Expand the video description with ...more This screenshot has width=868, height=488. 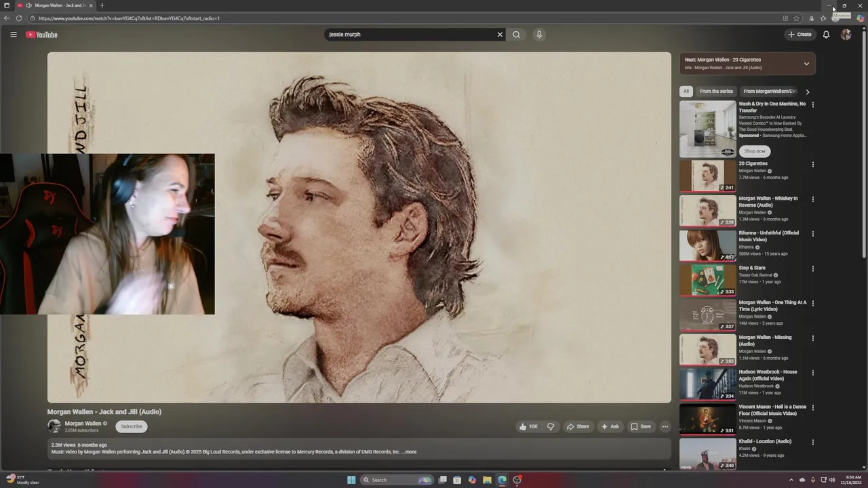coord(410,452)
